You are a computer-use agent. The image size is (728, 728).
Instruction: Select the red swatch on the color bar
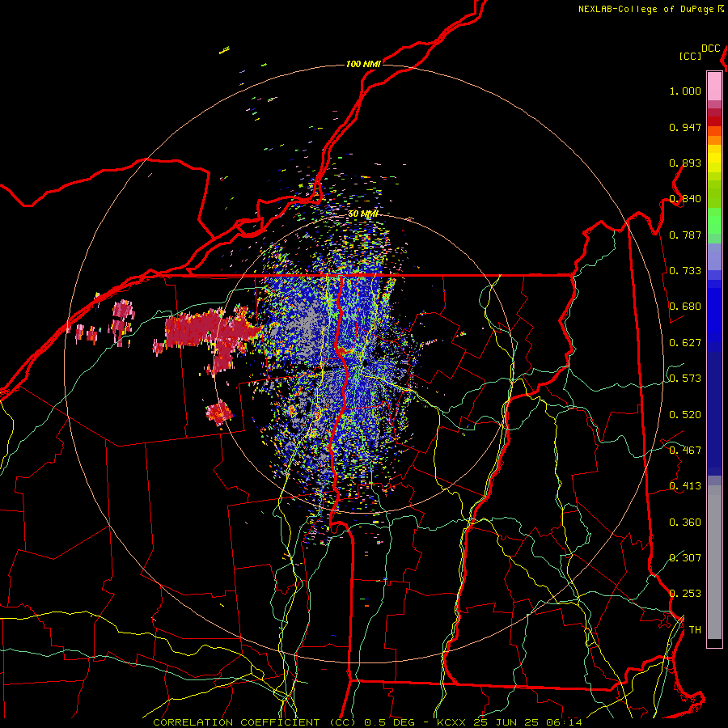[714, 121]
